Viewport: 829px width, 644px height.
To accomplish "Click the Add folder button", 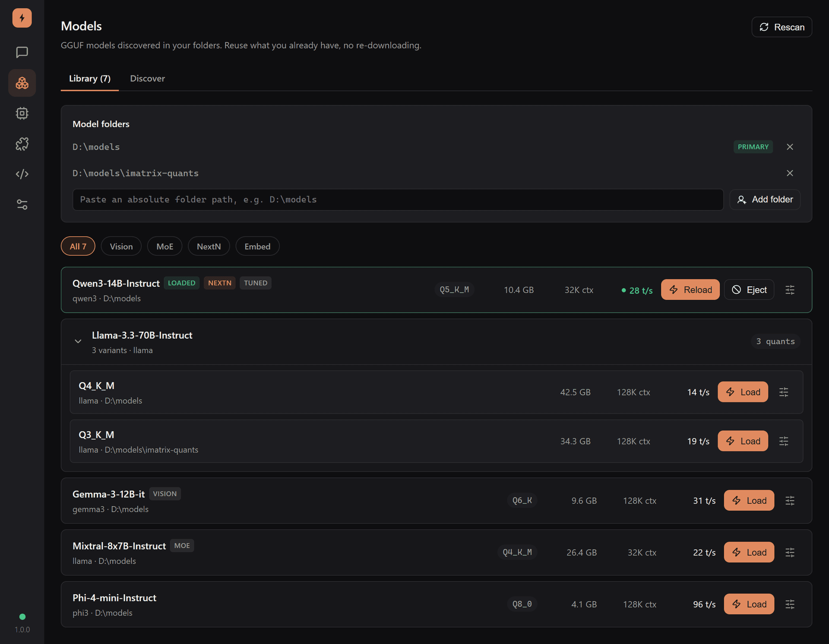I will (x=765, y=200).
